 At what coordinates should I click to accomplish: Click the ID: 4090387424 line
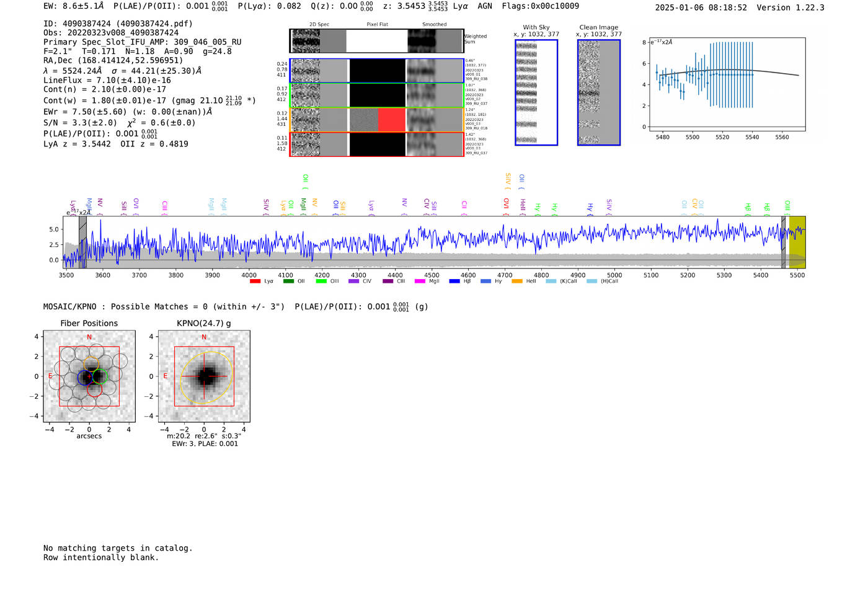click(118, 24)
